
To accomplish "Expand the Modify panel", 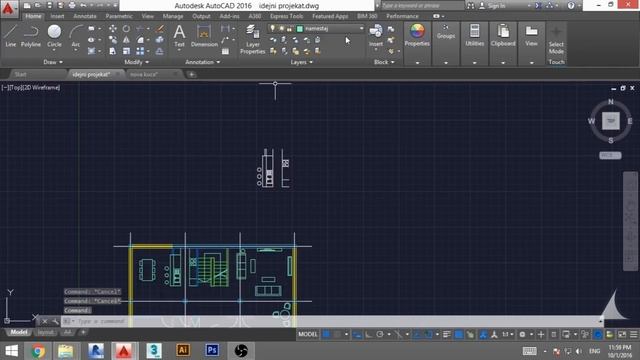I will pos(137,62).
